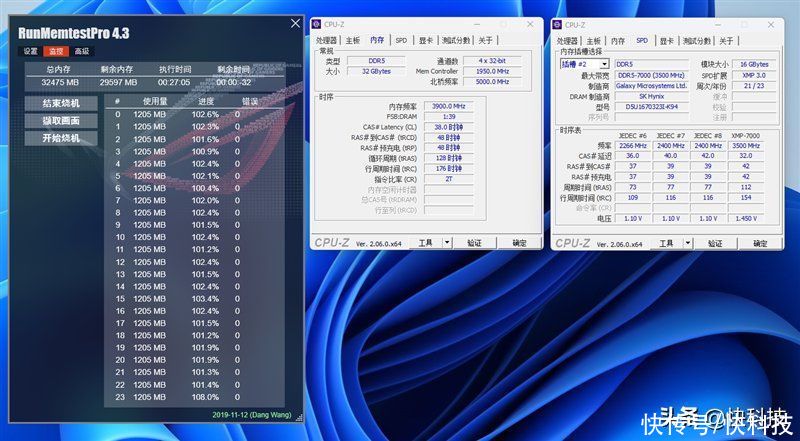Screen dimensions: 800x441
Task: Open 主板 tab in CPU-Z memory window
Action: tap(353, 40)
